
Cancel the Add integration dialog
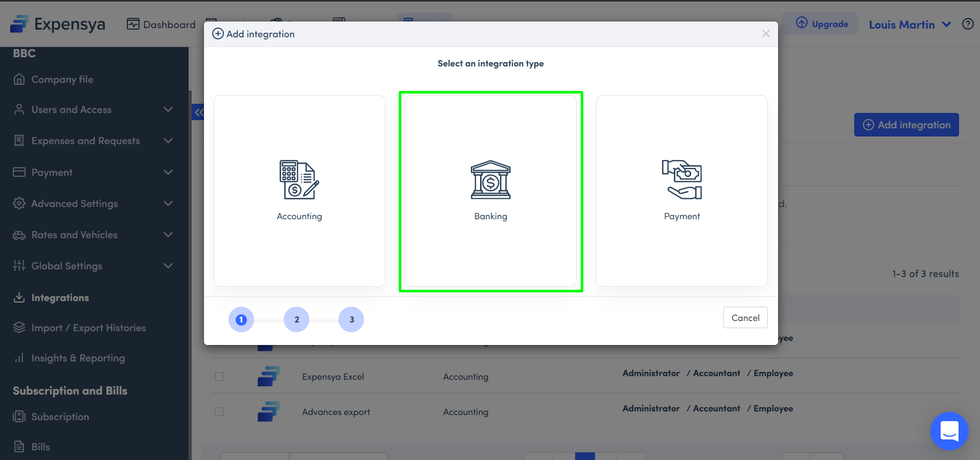point(745,318)
